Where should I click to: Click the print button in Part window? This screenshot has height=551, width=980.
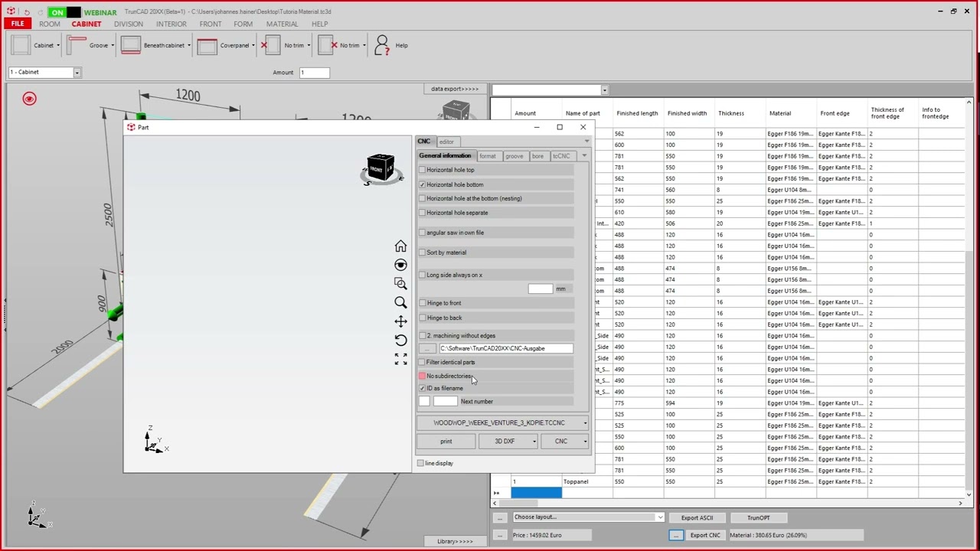[x=446, y=442]
